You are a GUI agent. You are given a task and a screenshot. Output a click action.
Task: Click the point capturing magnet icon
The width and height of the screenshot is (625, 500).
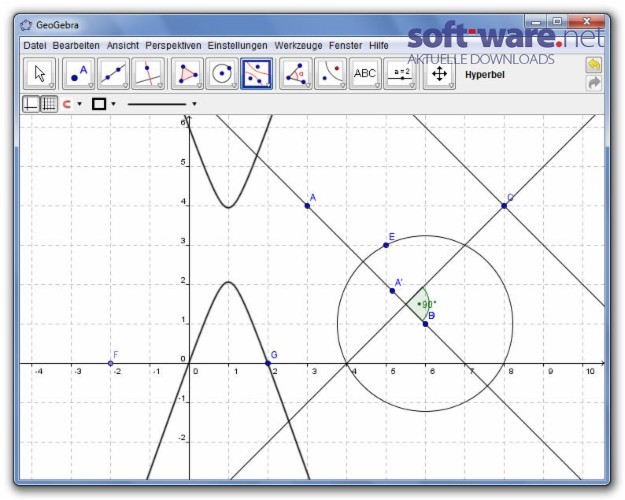pos(67,104)
